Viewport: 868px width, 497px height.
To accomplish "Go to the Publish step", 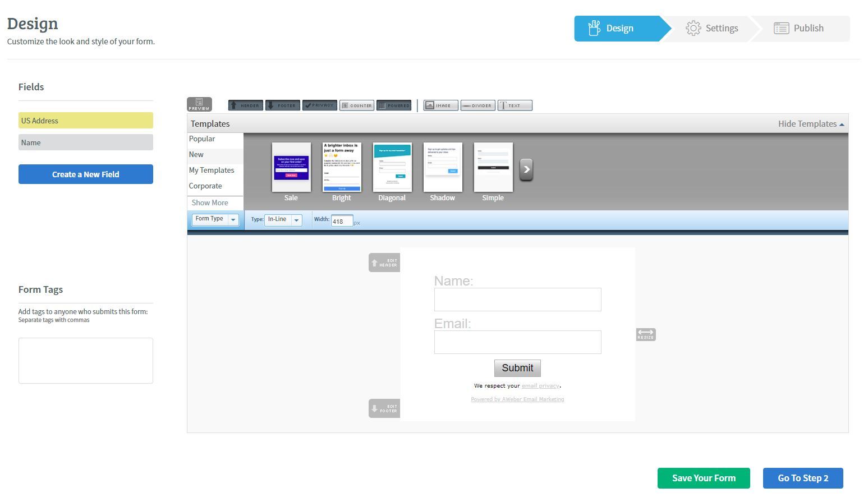I will 799,29.
